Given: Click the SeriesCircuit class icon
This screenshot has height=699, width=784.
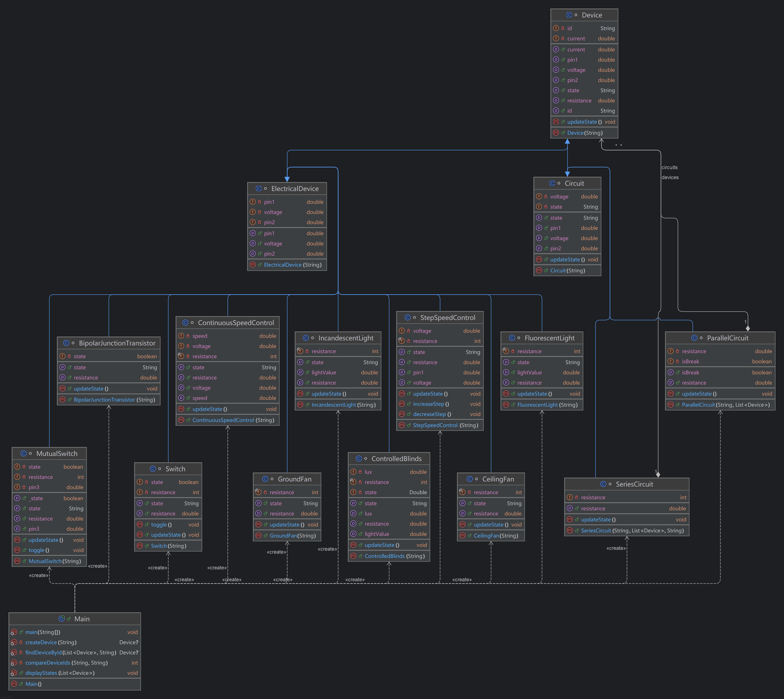Looking at the screenshot, I should click(603, 484).
